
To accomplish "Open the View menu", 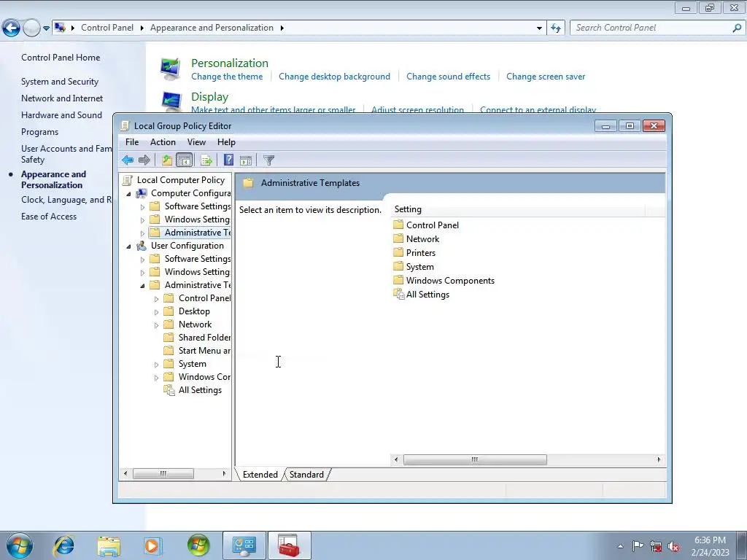I will [x=196, y=142].
